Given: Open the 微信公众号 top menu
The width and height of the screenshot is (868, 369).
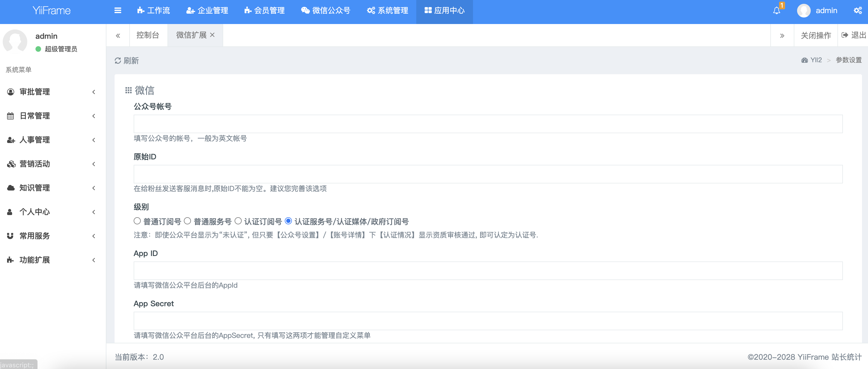Looking at the screenshot, I should pos(325,11).
